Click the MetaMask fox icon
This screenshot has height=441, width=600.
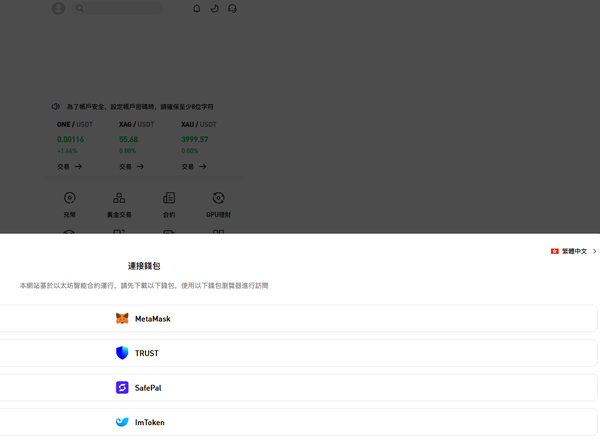[122, 318]
